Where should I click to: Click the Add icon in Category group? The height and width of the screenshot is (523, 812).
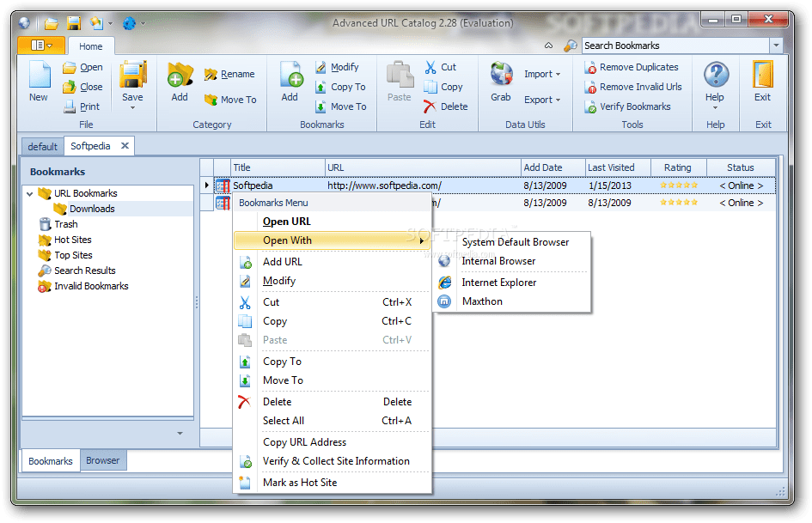point(179,83)
